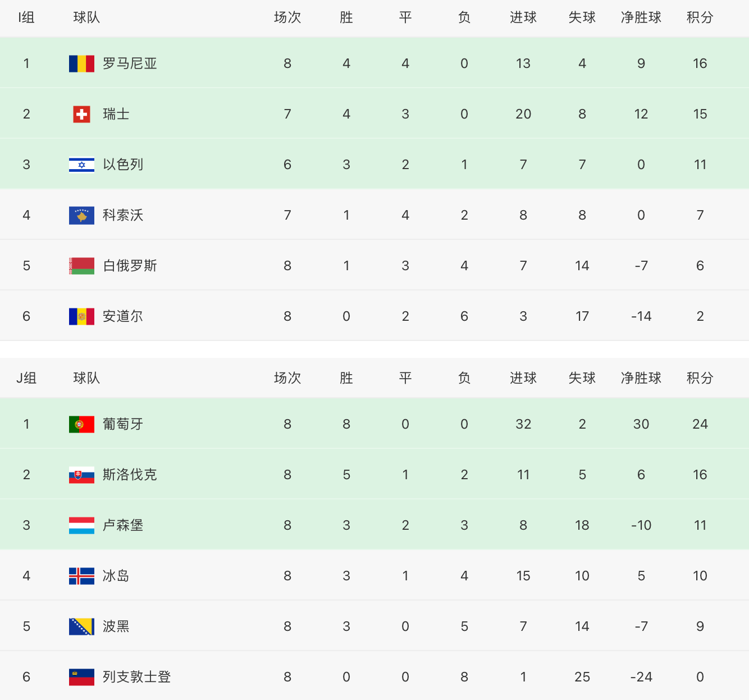
Task: Click the Andorra flag icon
Action: click(81, 316)
